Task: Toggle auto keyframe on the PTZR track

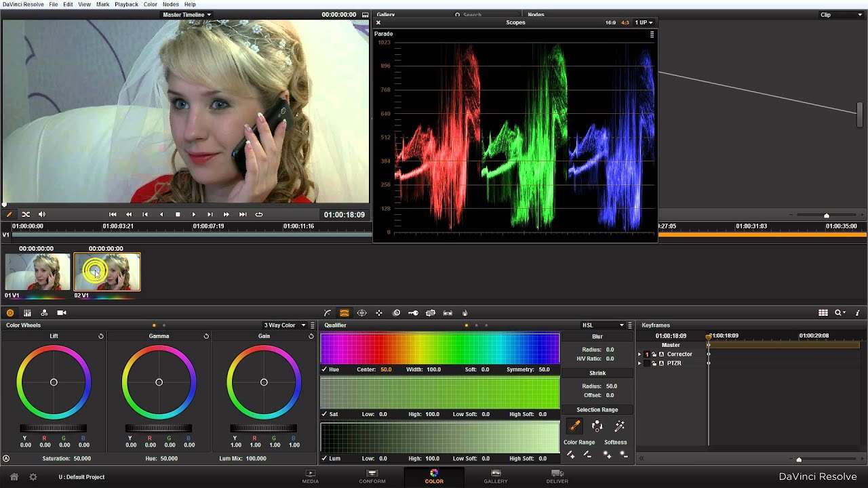Action: pyautogui.click(x=662, y=363)
